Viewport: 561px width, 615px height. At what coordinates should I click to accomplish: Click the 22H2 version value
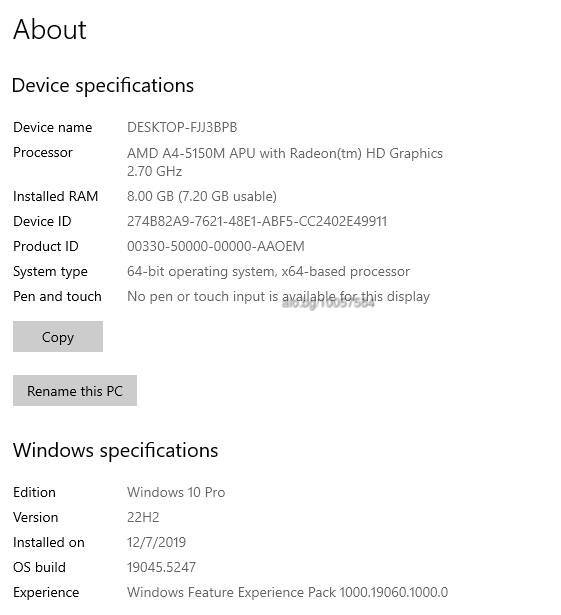pos(143,517)
